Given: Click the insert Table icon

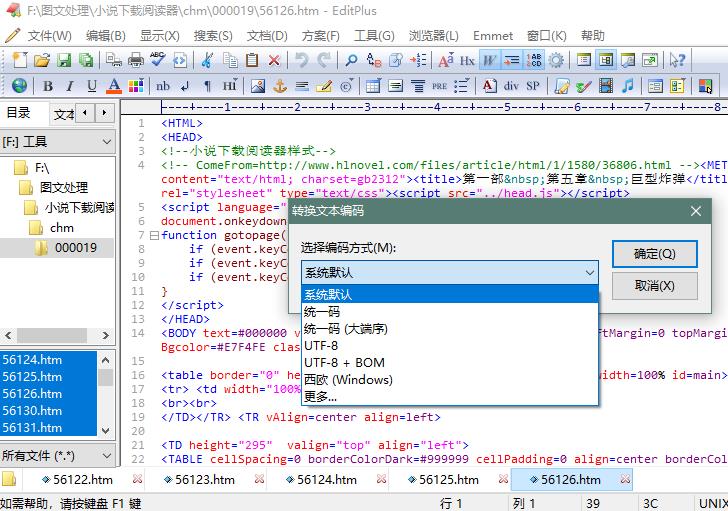Looking at the screenshot, I should [373, 86].
